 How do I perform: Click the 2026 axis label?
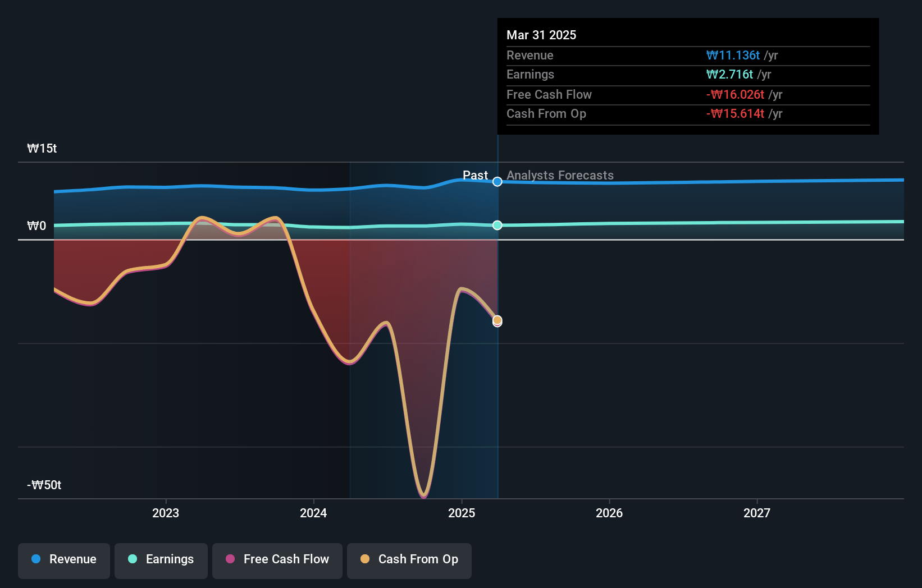pyautogui.click(x=609, y=513)
